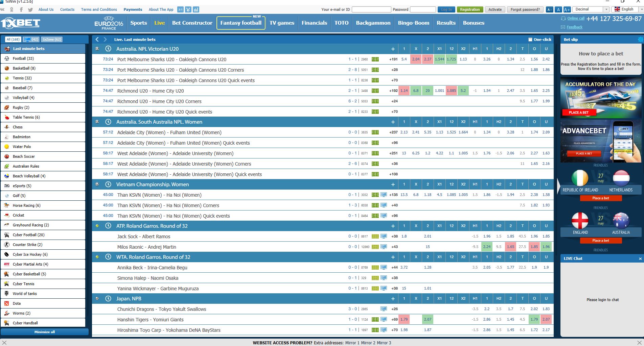Select the All (168) filter
Viewport: 644px width, 346px height.
coord(13,40)
